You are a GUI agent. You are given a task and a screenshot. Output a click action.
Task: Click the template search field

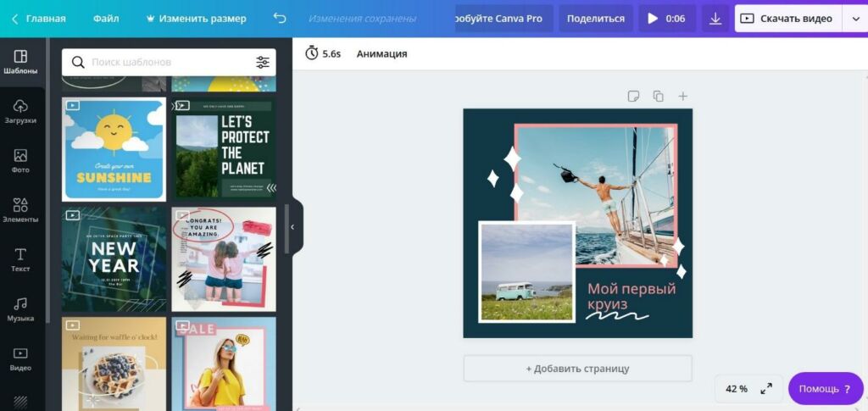(165, 62)
